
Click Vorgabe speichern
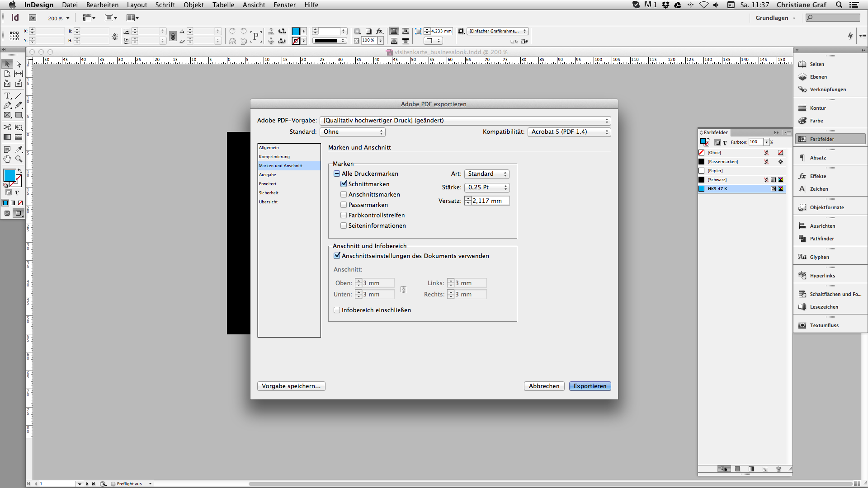(291, 386)
